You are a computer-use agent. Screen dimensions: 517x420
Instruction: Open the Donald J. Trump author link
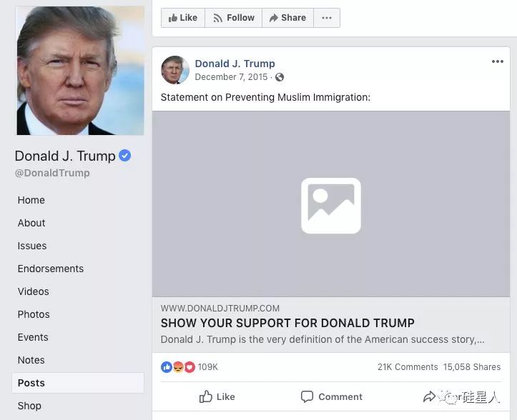pyautogui.click(x=235, y=64)
